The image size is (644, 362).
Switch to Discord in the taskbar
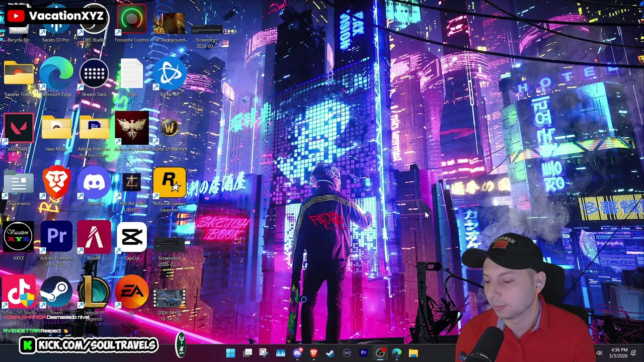297,353
